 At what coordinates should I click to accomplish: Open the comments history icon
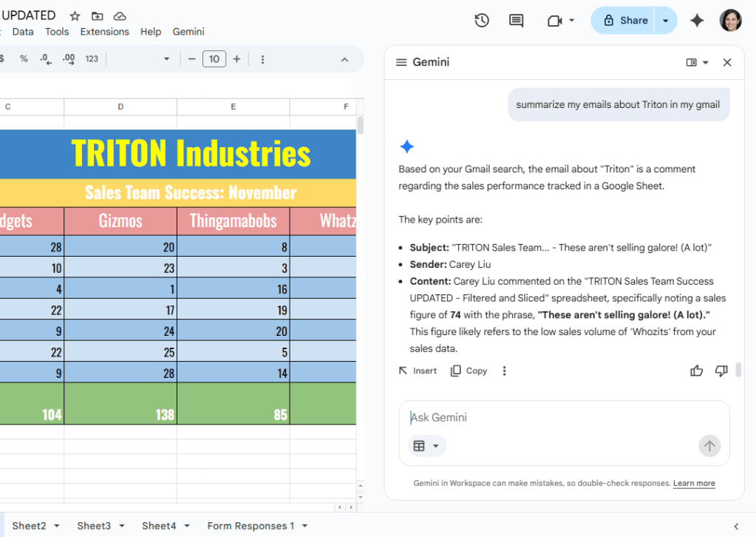[517, 21]
